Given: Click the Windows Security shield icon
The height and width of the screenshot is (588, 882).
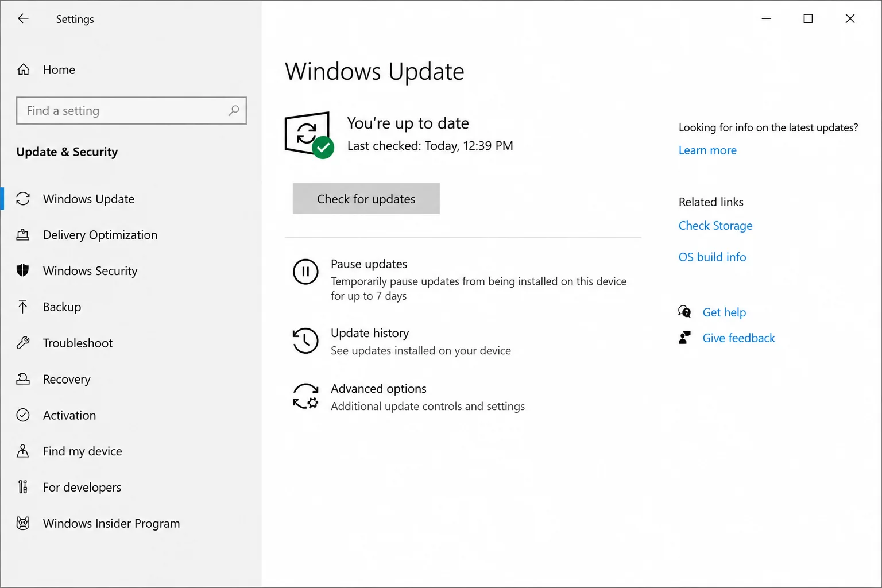Looking at the screenshot, I should [x=23, y=270].
